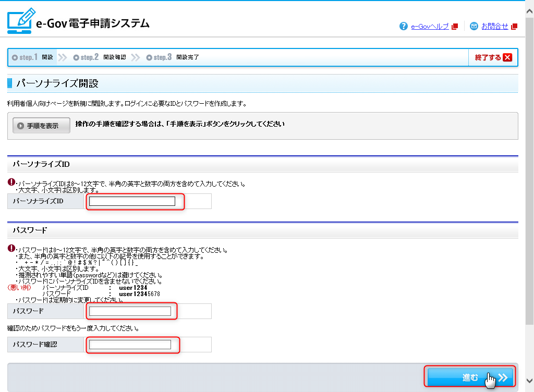Focus the パスワード確認 confirmation field
The width and height of the screenshot is (534, 392).
point(130,345)
